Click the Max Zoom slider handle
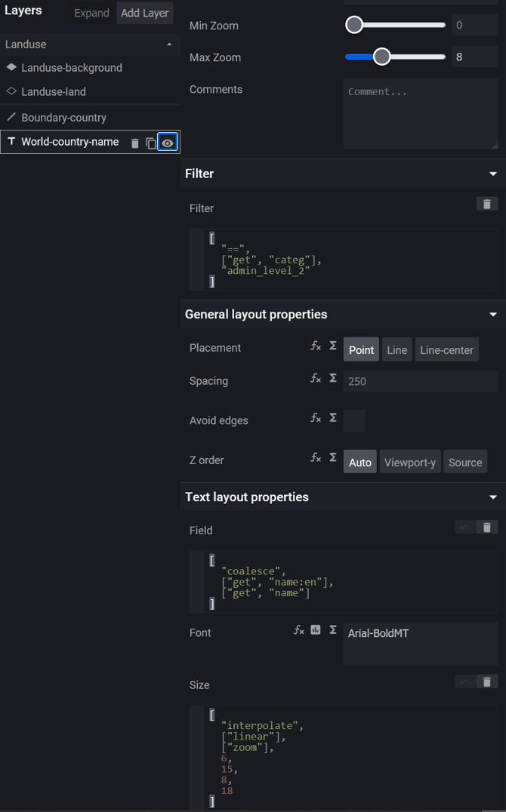This screenshot has width=506, height=812. pyautogui.click(x=382, y=57)
